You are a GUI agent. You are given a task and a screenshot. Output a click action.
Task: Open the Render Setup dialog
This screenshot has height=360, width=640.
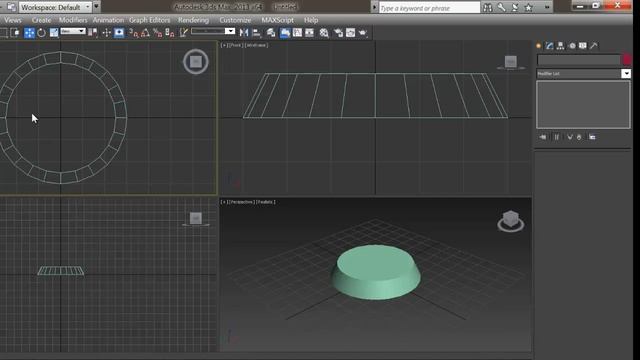point(338,33)
